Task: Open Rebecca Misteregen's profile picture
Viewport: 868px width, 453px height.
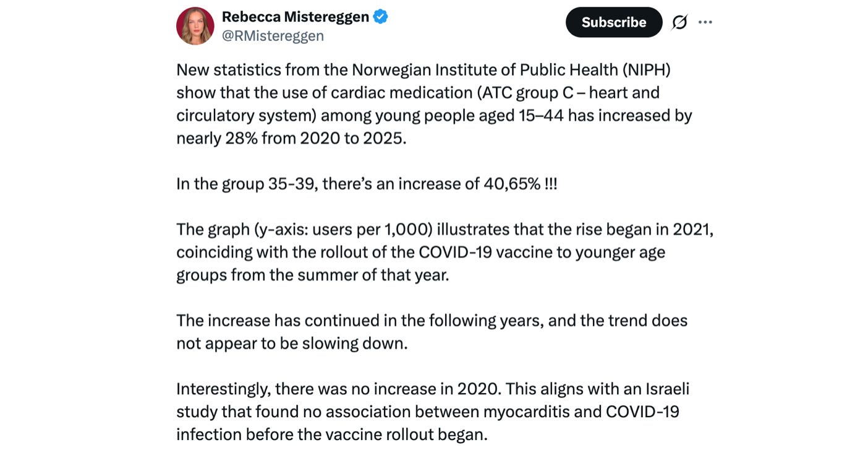Action: (195, 26)
